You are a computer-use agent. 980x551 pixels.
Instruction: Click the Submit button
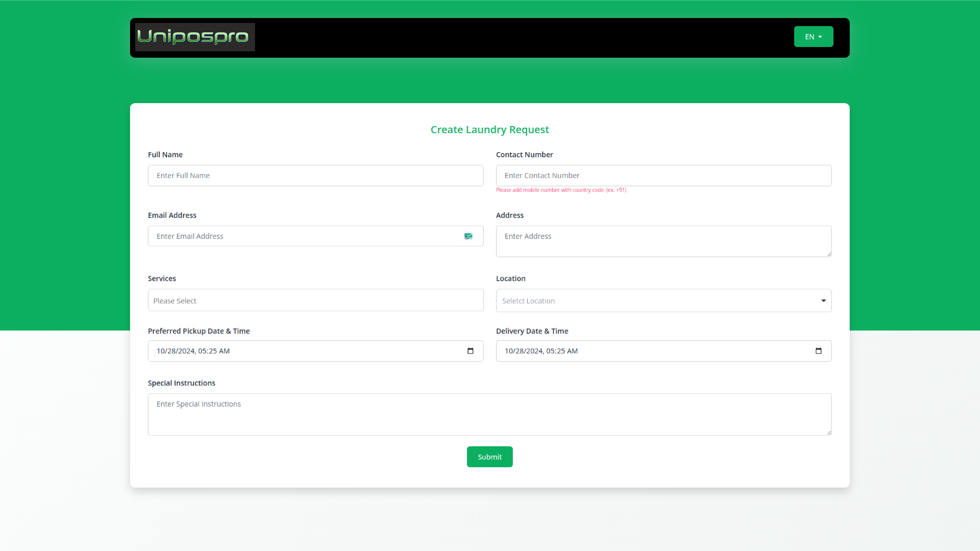490,457
